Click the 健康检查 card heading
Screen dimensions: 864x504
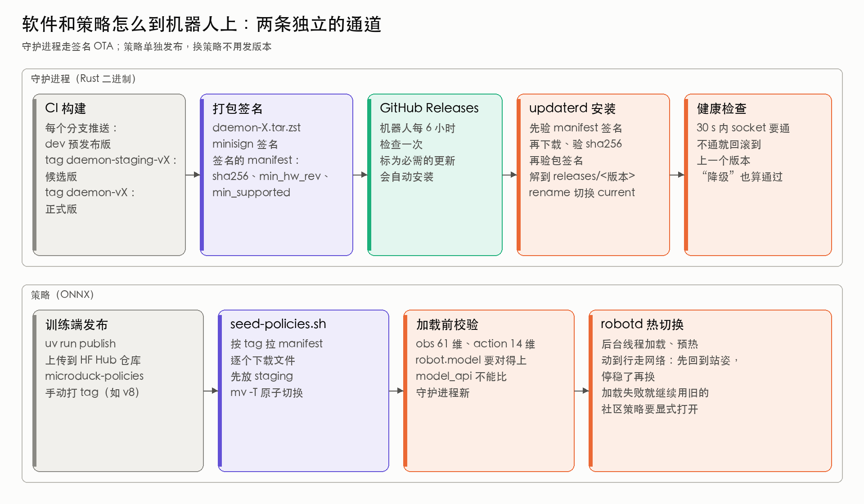point(721,108)
